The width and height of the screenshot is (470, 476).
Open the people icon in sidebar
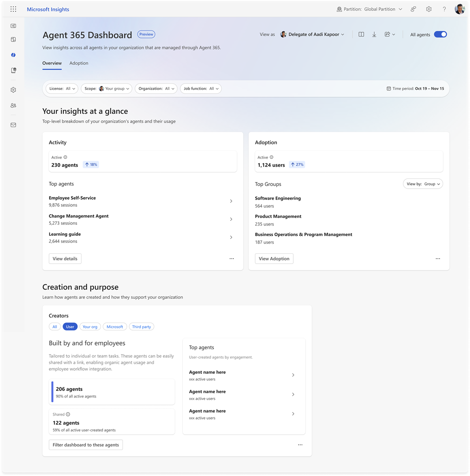tap(13, 105)
